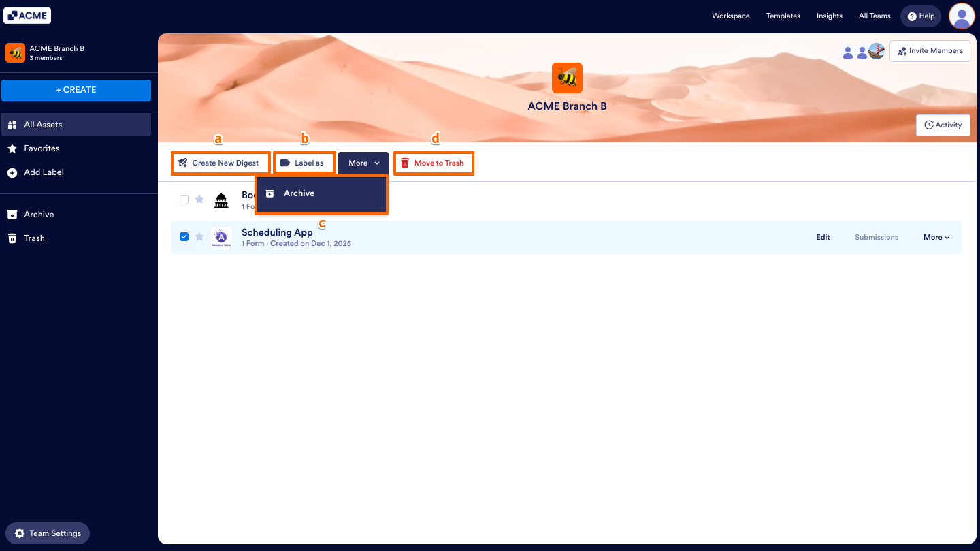Click the team member avatars group
Viewport: 980px width, 551px height.
coord(863,52)
